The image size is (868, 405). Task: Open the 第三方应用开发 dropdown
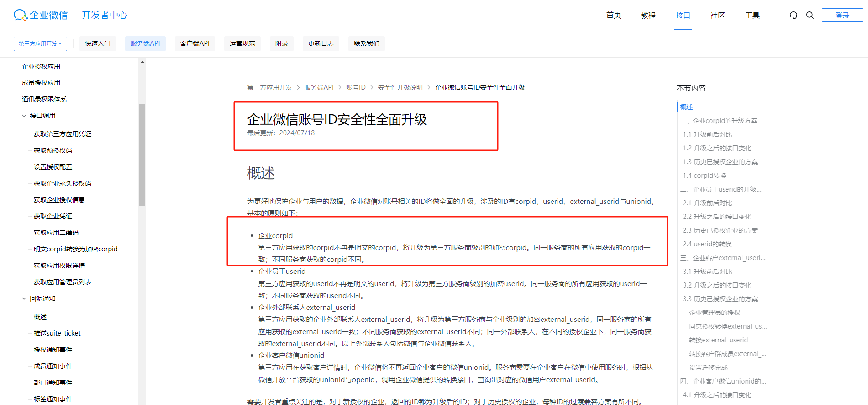pyautogui.click(x=40, y=43)
